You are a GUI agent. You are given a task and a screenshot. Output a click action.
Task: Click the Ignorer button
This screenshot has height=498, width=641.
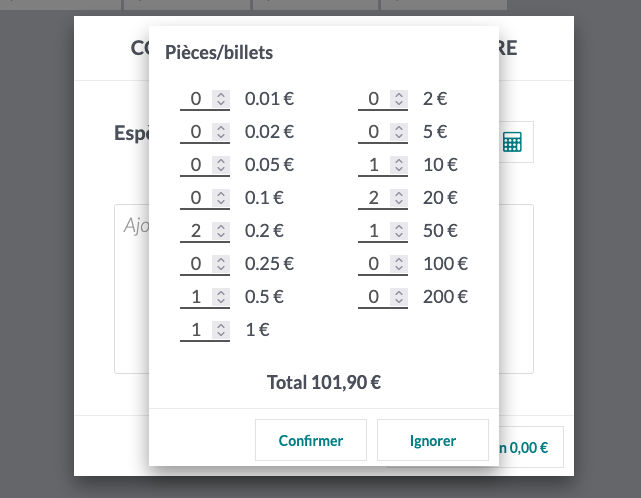pyautogui.click(x=433, y=440)
